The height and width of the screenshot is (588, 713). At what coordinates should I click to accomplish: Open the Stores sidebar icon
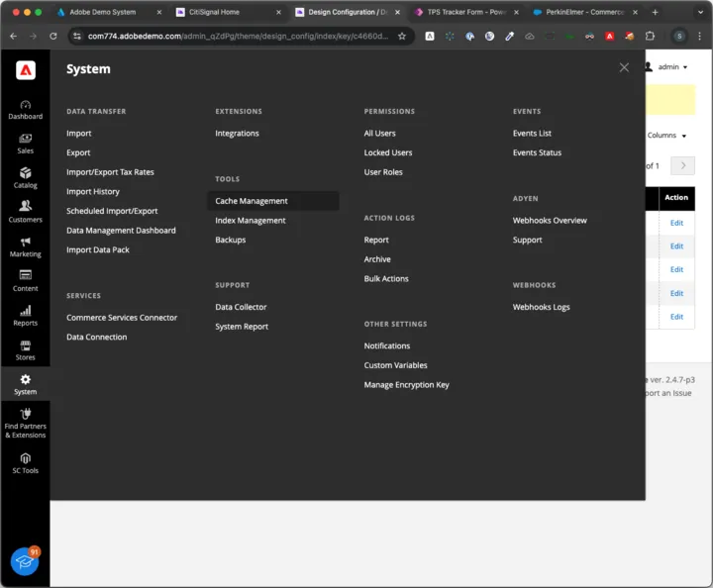click(25, 350)
